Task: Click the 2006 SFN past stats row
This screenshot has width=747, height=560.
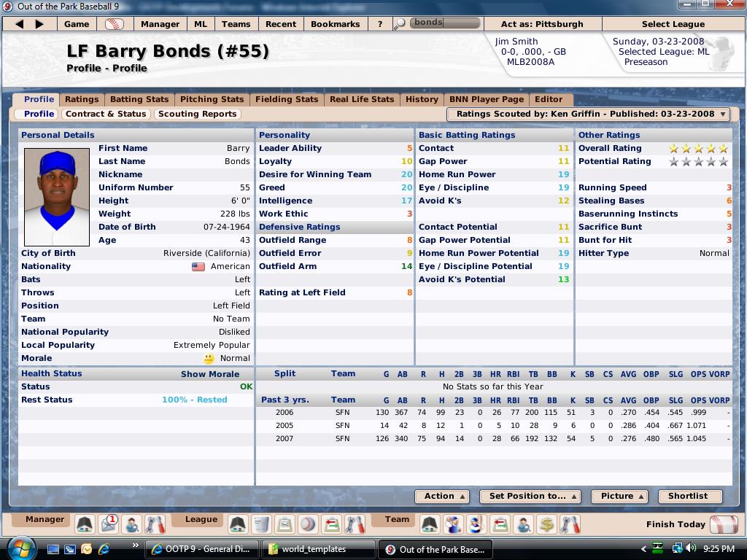Action: 494,413
